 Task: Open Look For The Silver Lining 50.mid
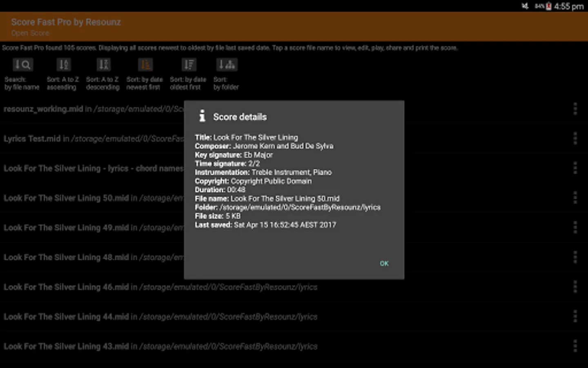(94, 198)
